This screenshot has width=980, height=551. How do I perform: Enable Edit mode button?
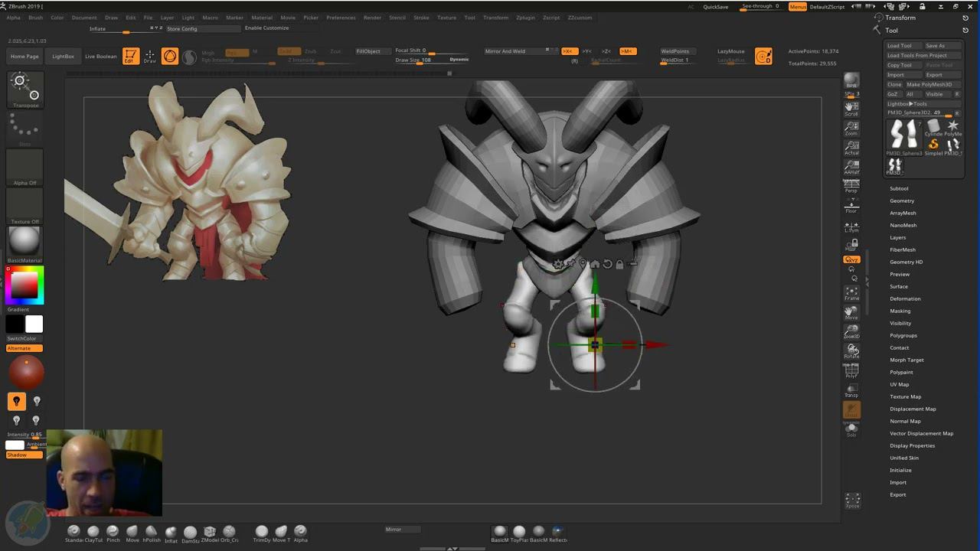coord(131,56)
